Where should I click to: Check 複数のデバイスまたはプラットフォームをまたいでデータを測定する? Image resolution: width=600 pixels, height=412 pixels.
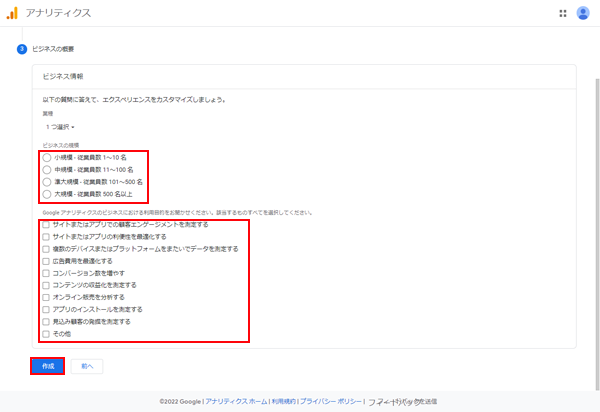pos(46,249)
